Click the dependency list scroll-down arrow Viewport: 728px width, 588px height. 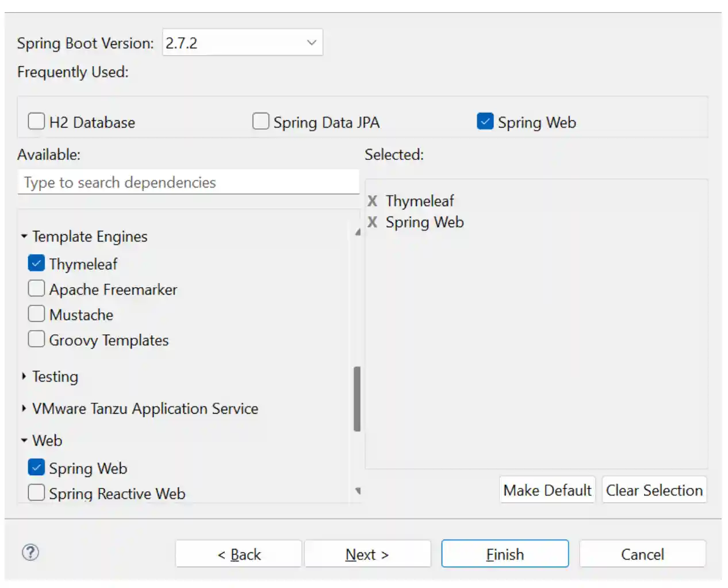pos(358,491)
